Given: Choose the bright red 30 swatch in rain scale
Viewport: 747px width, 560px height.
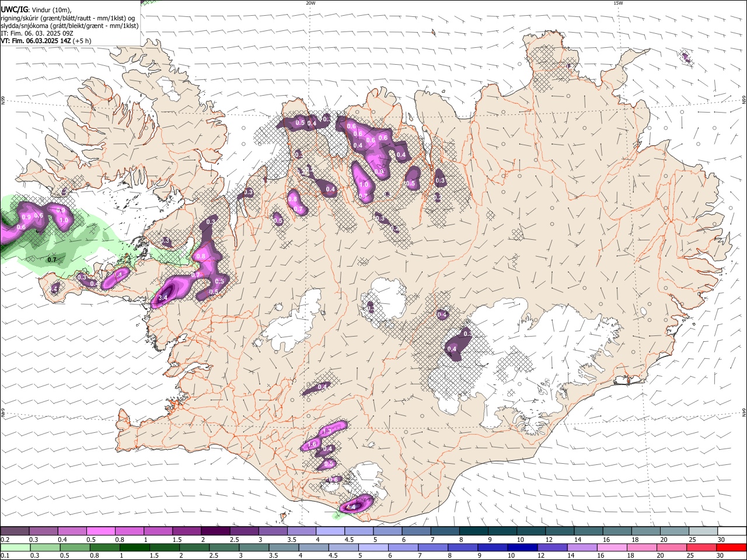Looking at the screenshot, I should click(x=731, y=548).
